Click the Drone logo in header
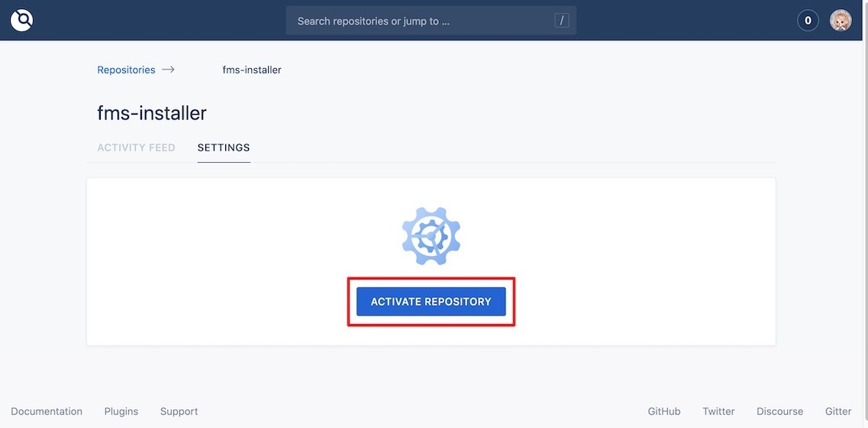Viewport: 868px width, 428px height. [22, 21]
